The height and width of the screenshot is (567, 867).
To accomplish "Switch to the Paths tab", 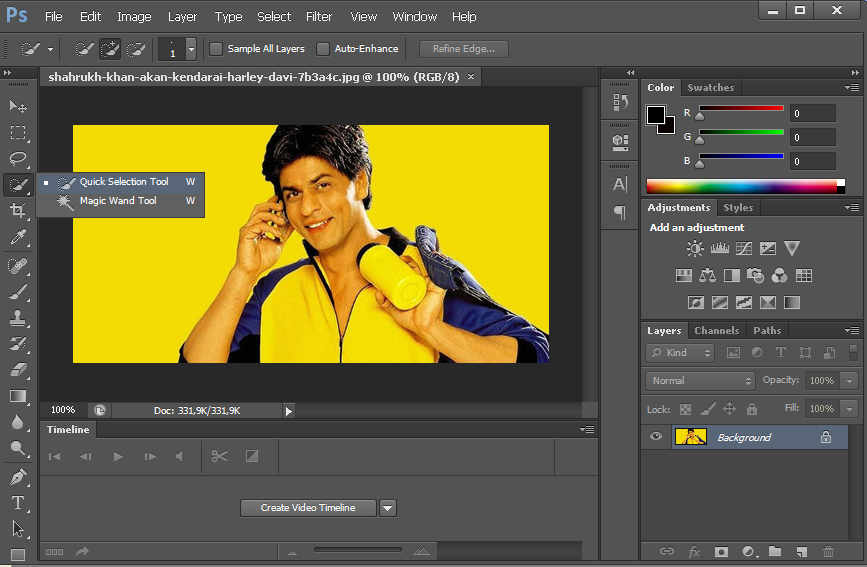I will point(767,330).
